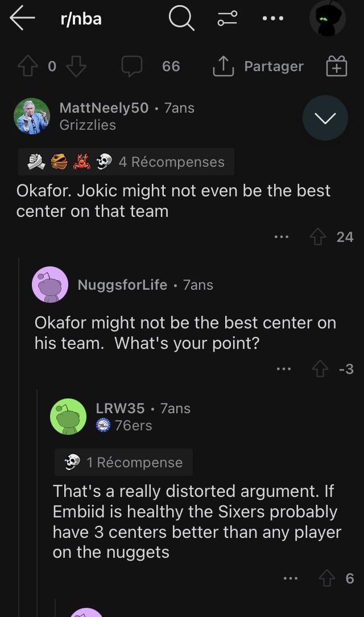Open more options on NuggsforLife's comment
The width and height of the screenshot is (364, 617).
pyautogui.click(x=283, y=369)
